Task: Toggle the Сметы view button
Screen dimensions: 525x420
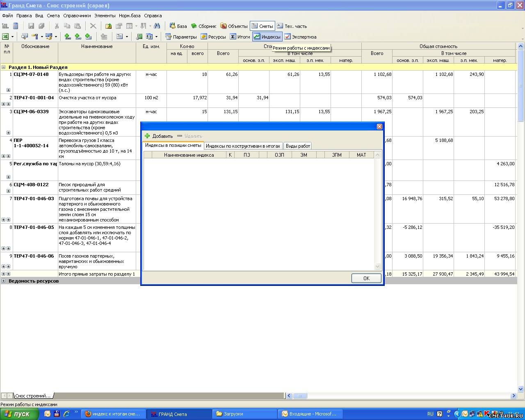Action: coord(262,26)
